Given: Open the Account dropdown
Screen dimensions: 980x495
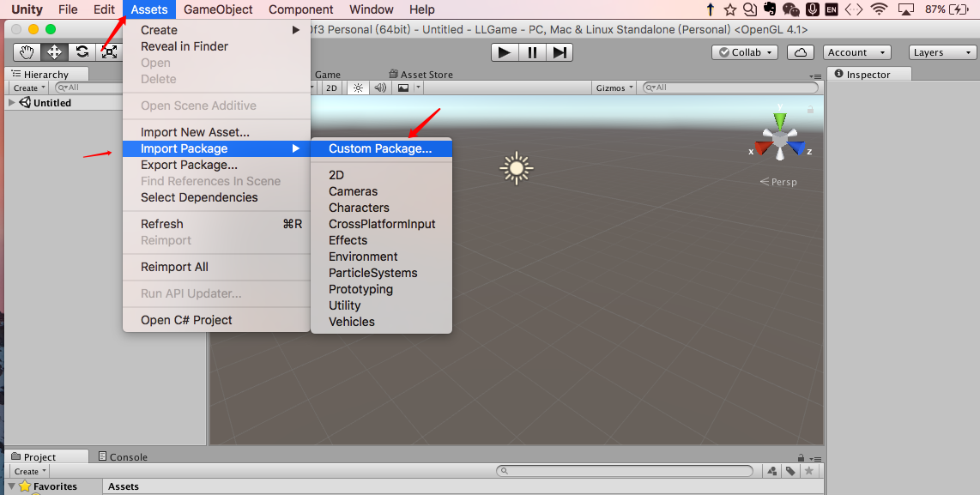Looking at the screenshot, I should point(856,52).
